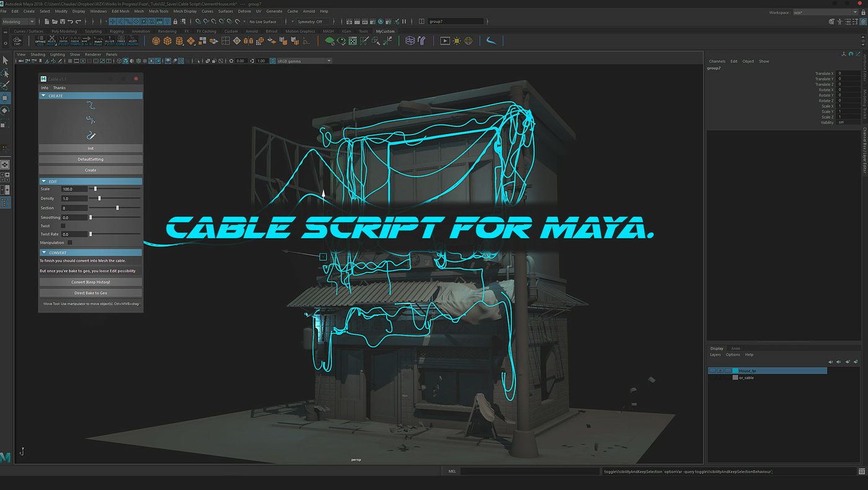Enable the Twist checkbox
868x490 pixels.
63,226
